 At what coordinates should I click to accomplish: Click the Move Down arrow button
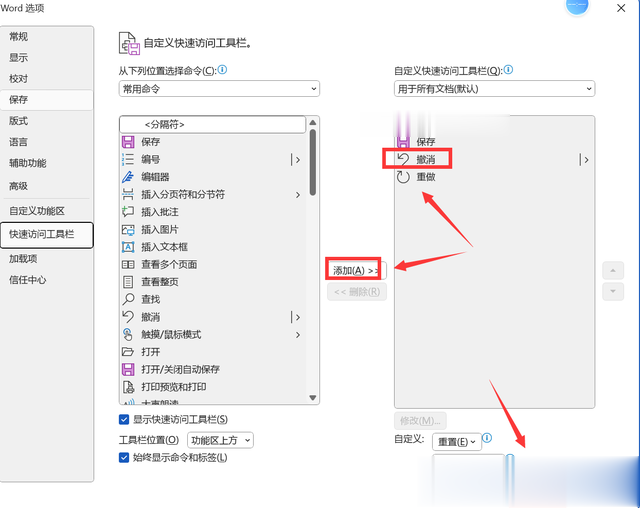613,291
